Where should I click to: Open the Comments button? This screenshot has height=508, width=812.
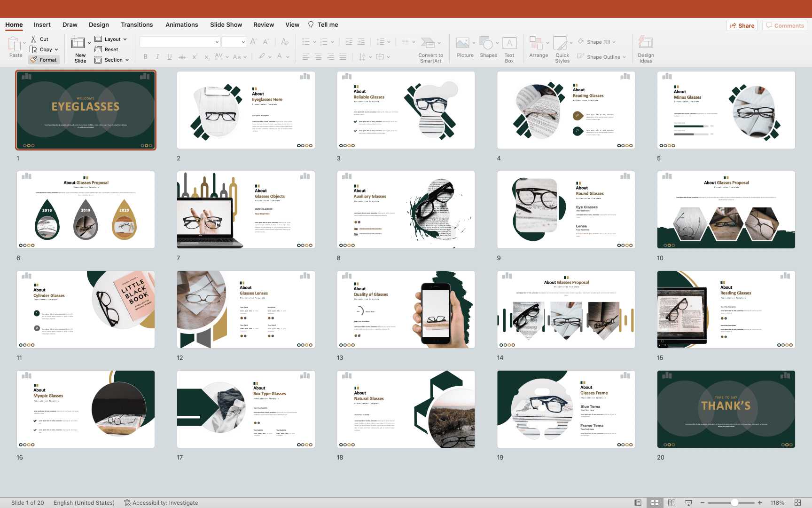[784, 25]
